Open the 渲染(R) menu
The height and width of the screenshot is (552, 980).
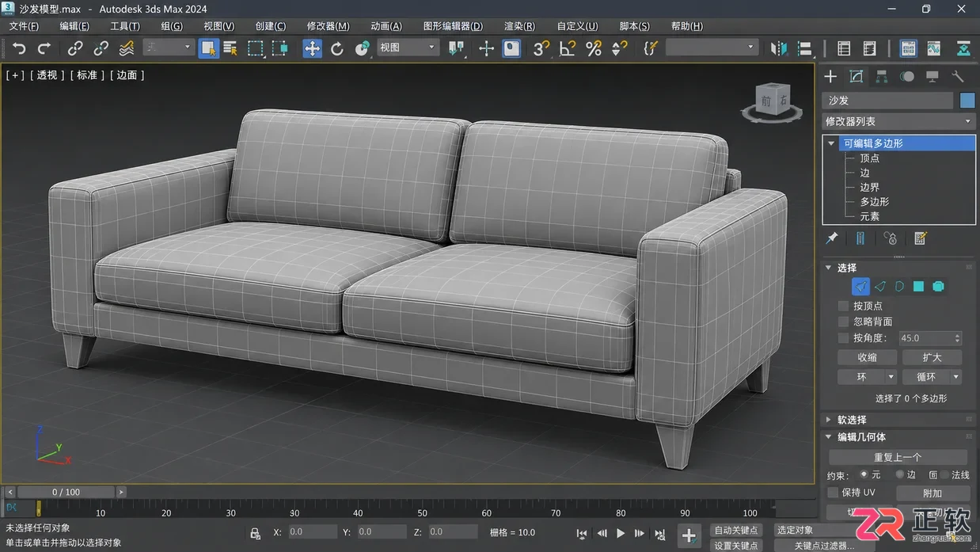click(519, 26)
